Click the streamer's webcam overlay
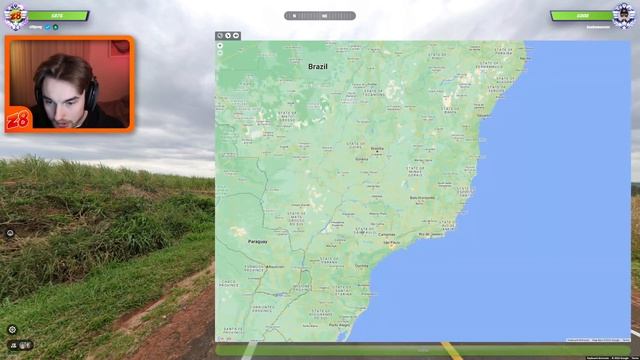Screen dimensions: 640x360 (69, 84)
